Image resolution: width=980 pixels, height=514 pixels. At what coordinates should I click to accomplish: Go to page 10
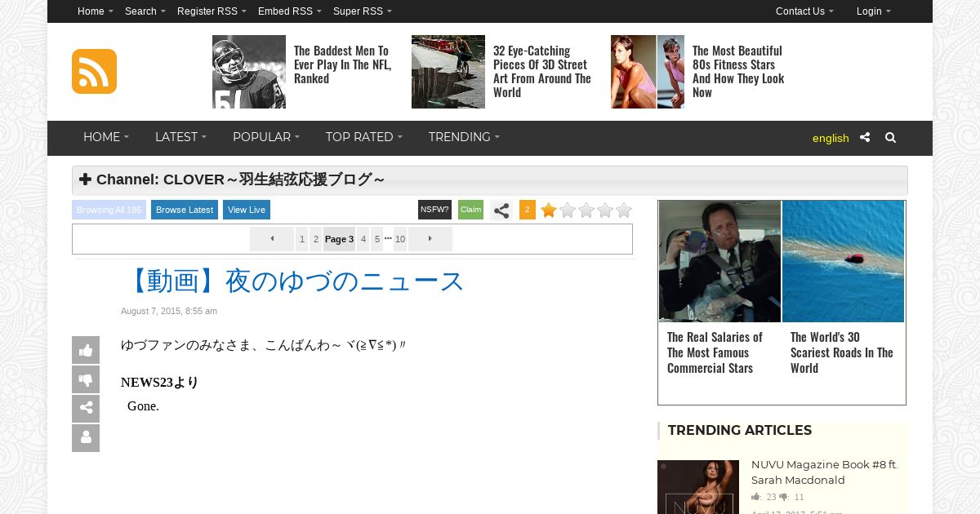[x=400, y=239]
